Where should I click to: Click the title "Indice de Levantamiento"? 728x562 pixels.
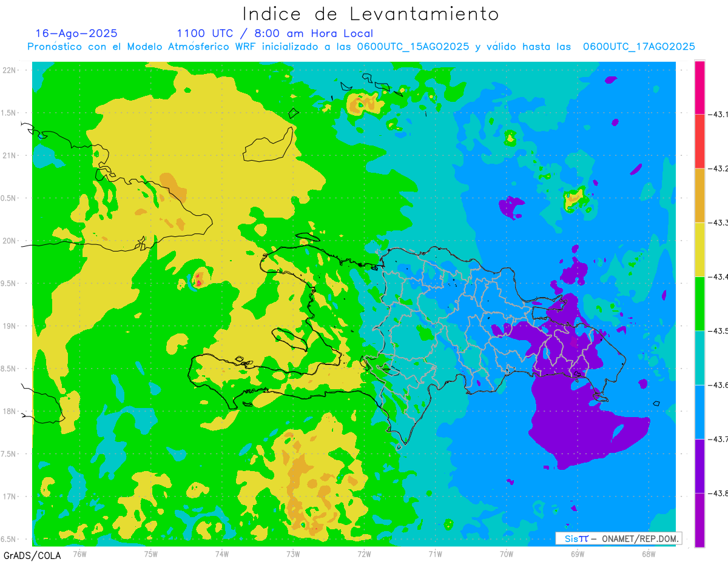pyautogui.click(x=371, y=14)
